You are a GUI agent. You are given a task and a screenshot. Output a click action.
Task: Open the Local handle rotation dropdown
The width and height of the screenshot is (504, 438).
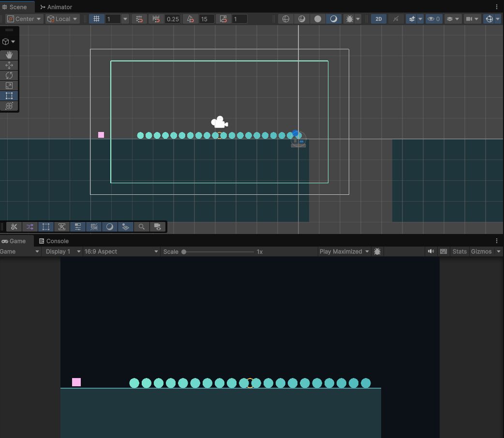tap(62, 19)
